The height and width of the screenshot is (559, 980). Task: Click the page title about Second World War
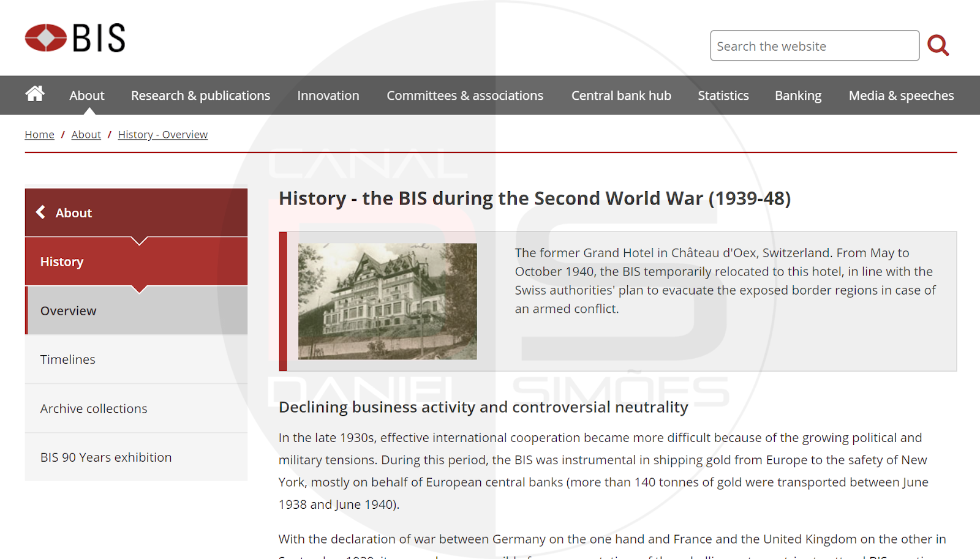coord(535,198)
